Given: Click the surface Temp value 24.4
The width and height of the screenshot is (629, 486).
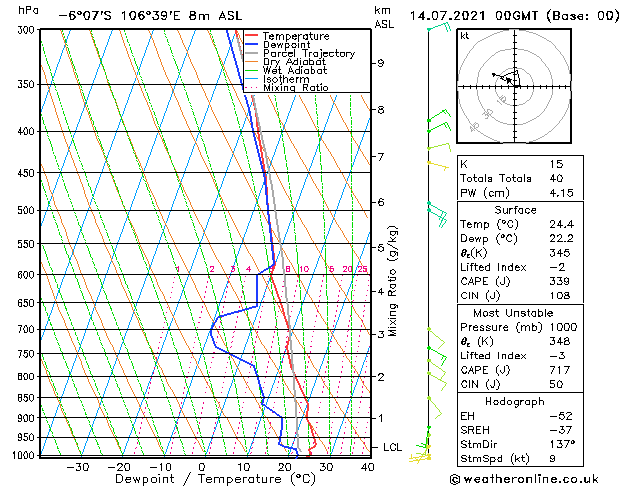Looking at the screenshot, I should [x=561, y=224].
